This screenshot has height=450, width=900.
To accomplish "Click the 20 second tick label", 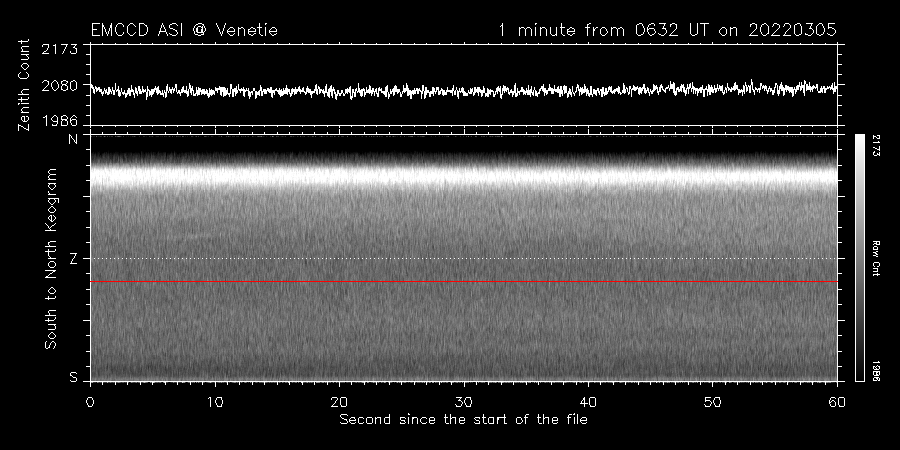I will 339,402.
